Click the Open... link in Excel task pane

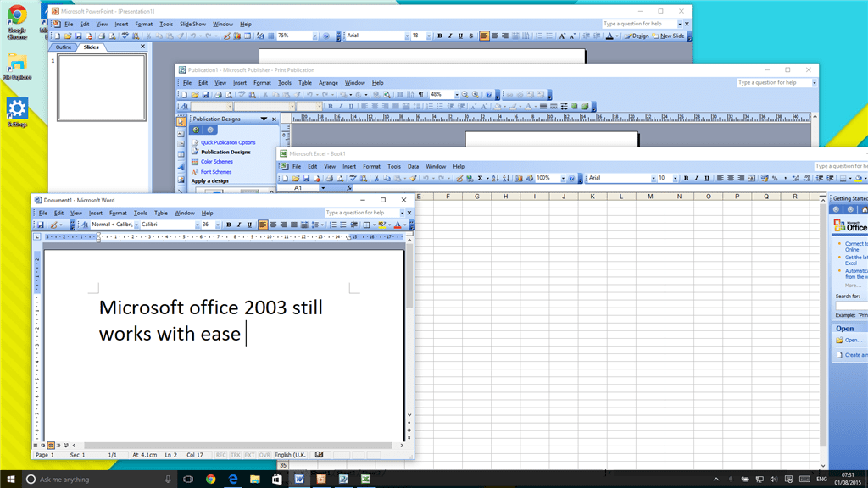coord(853,341)
